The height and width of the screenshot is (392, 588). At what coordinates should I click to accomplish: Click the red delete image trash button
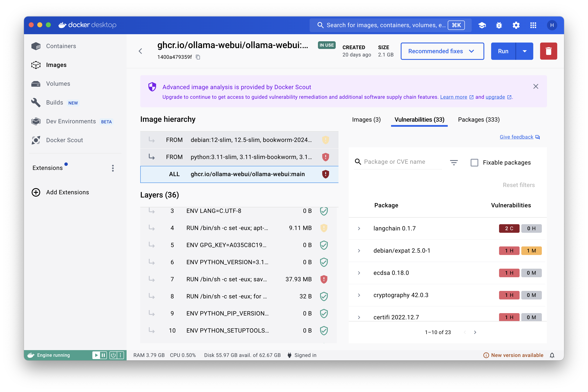(x=548, y=51)
